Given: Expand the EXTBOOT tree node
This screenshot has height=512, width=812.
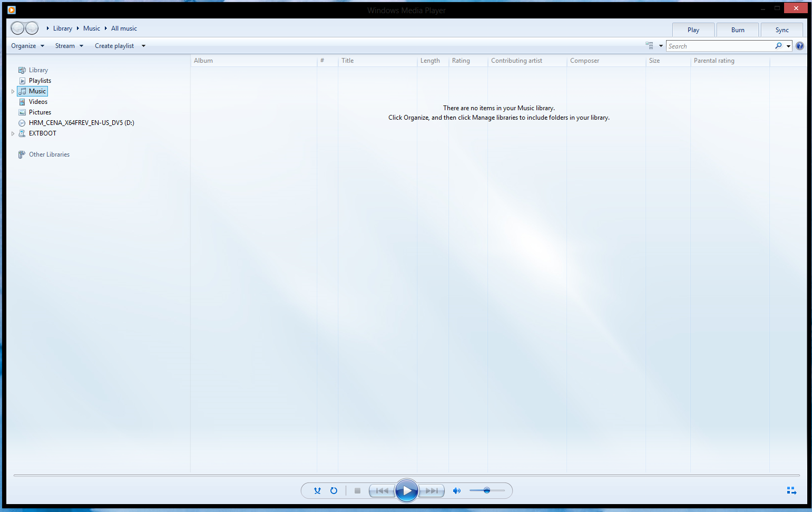Looking at the screenshot, I should coord(13,133).
